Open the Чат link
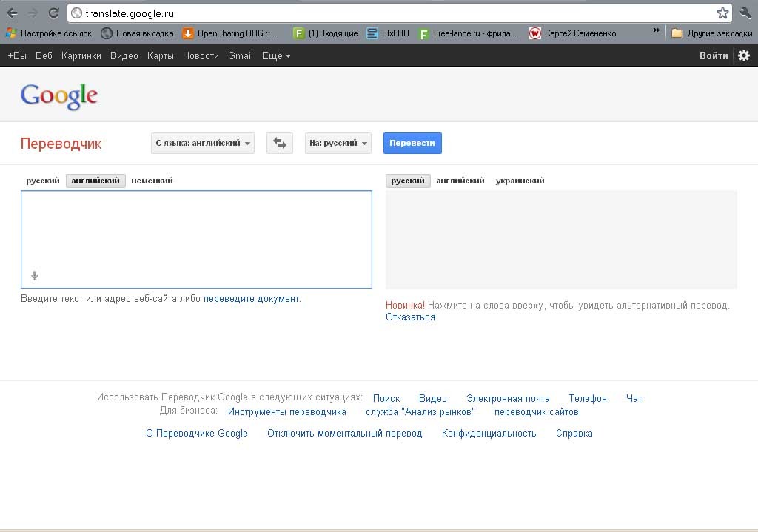 coord(634,398)
